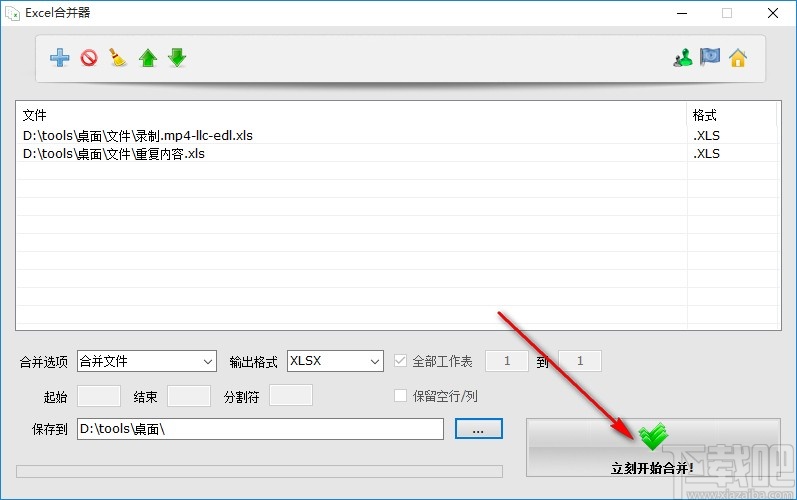Click the blue flag language icon
The image size is (797, 500).
click(710, 56)
